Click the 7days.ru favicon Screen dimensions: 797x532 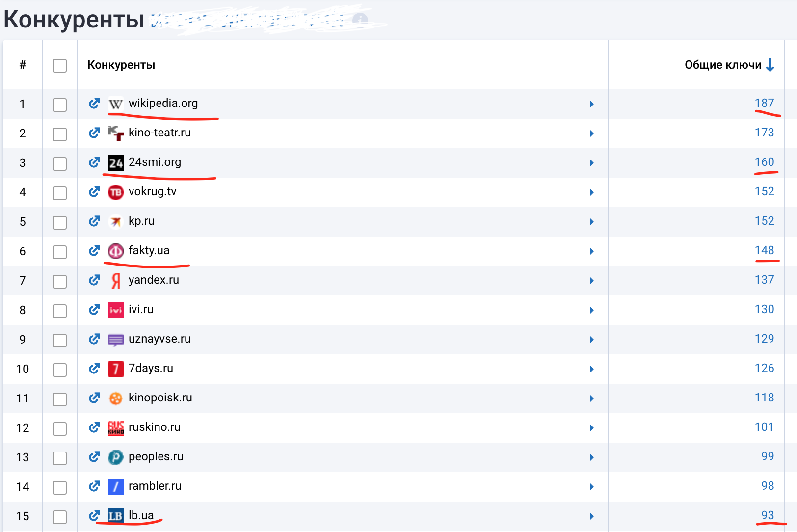click(x=115, y=369)
